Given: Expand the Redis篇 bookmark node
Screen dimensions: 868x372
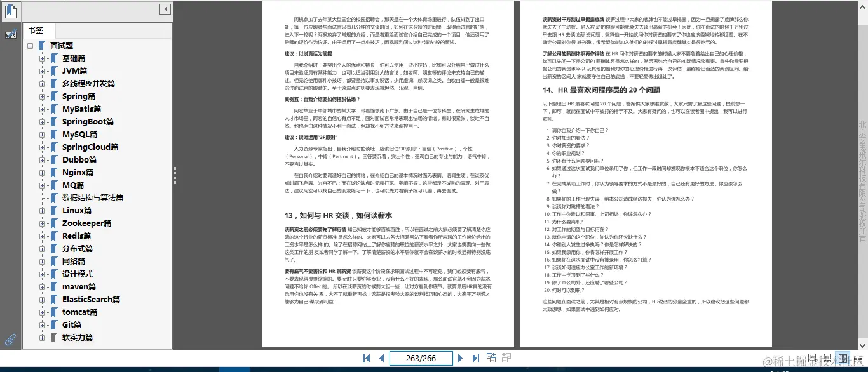Looking at the screenshot, I should [x=43, y=236].
